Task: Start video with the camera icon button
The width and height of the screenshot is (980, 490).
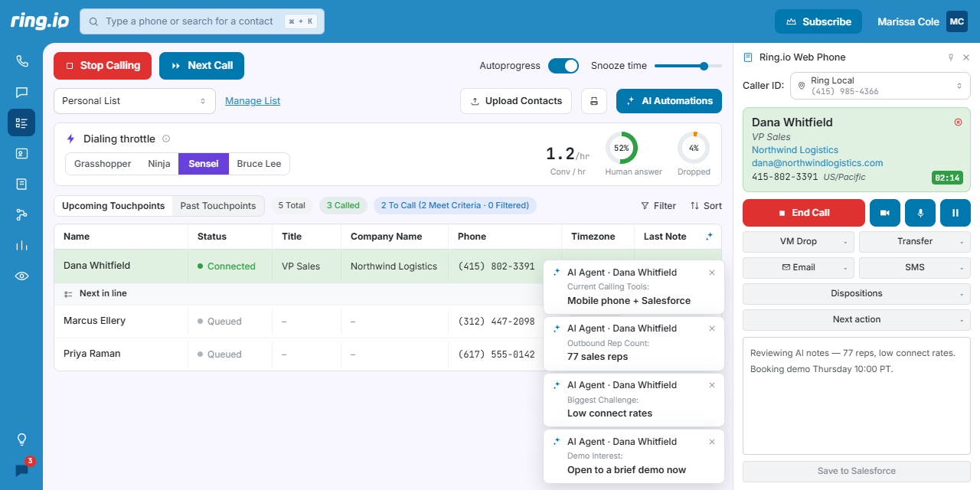Action: coord(885,212)
